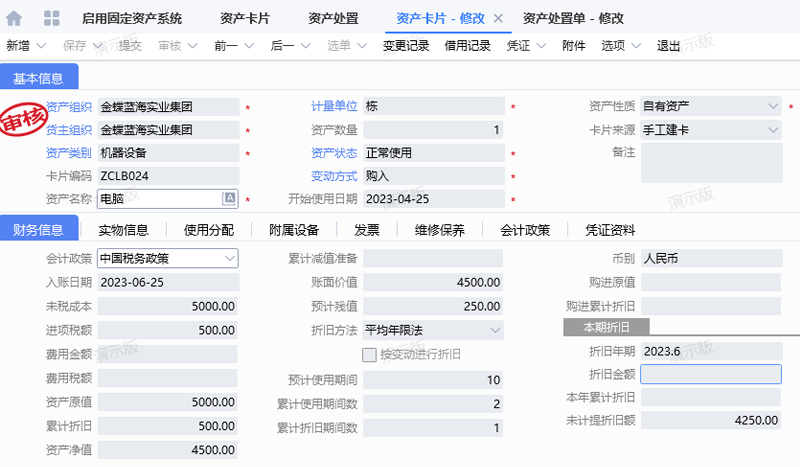Click the 资产组织 label link

point(69,107)
